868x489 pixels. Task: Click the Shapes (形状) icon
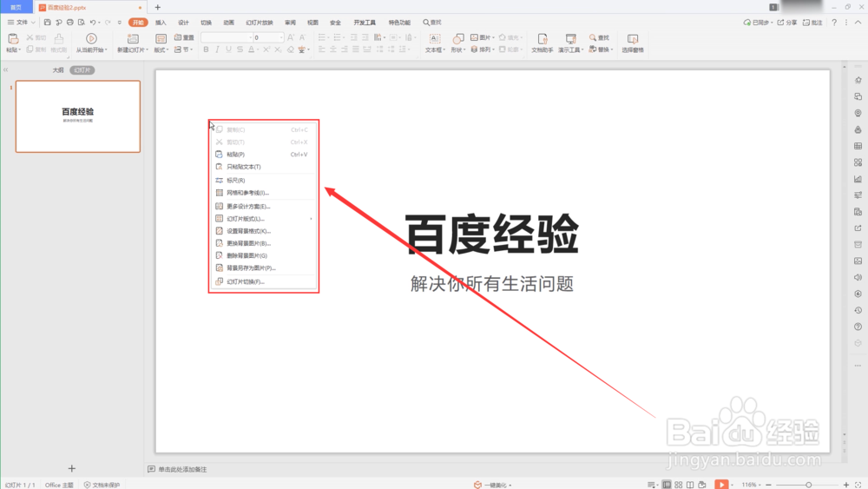tap(457, 38)
